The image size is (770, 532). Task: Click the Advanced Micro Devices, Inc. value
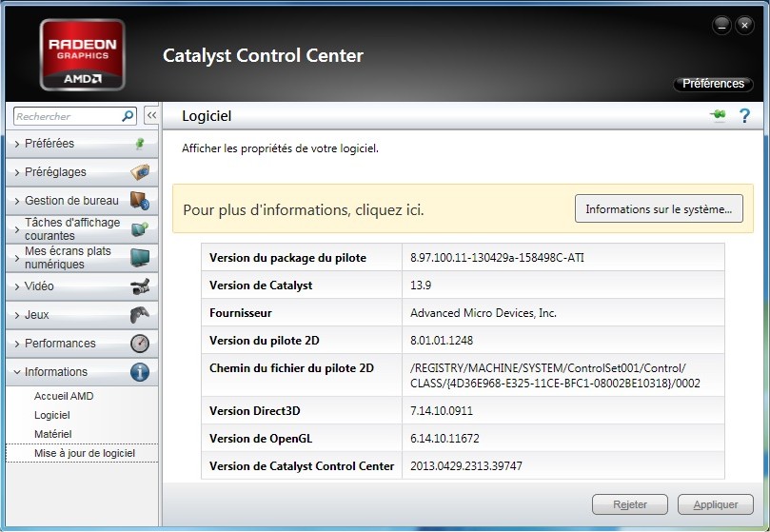[x=484, y=312]
